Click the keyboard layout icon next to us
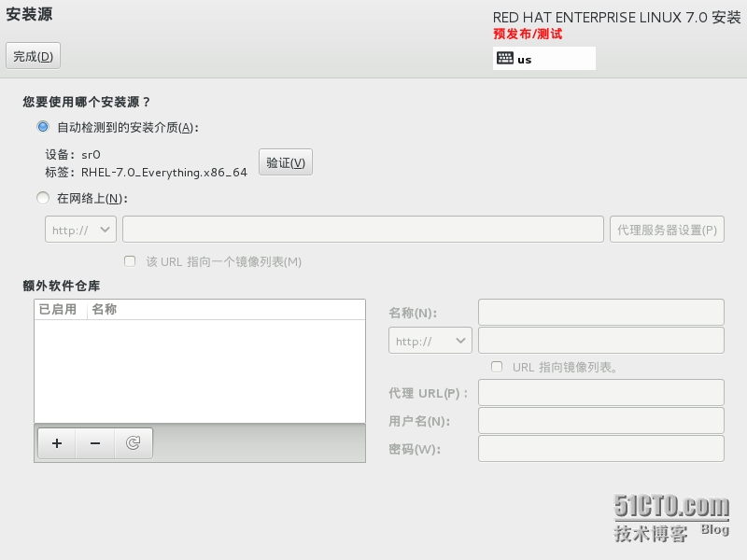 pyautogui.click(x=505, y=58)
